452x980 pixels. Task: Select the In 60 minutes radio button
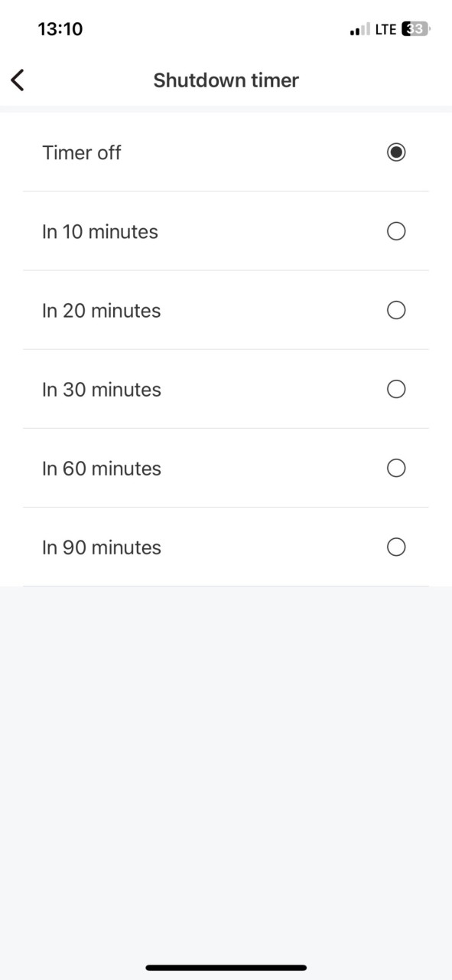[396, 468]
